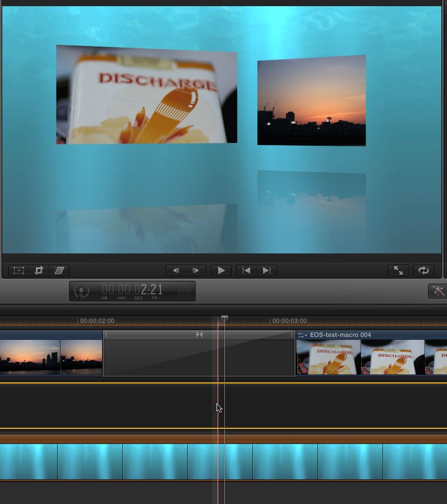Toggle loop playback
This screenshot has width=447, height=504.
pos(423,270)
